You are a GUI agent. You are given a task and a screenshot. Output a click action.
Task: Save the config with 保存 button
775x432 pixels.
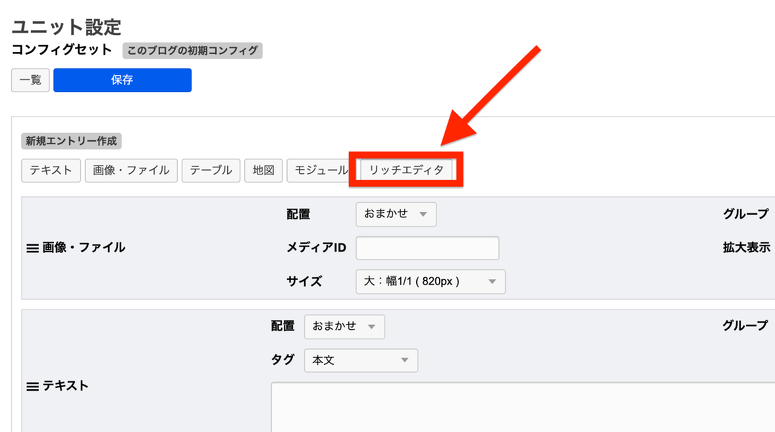point(122,80)
